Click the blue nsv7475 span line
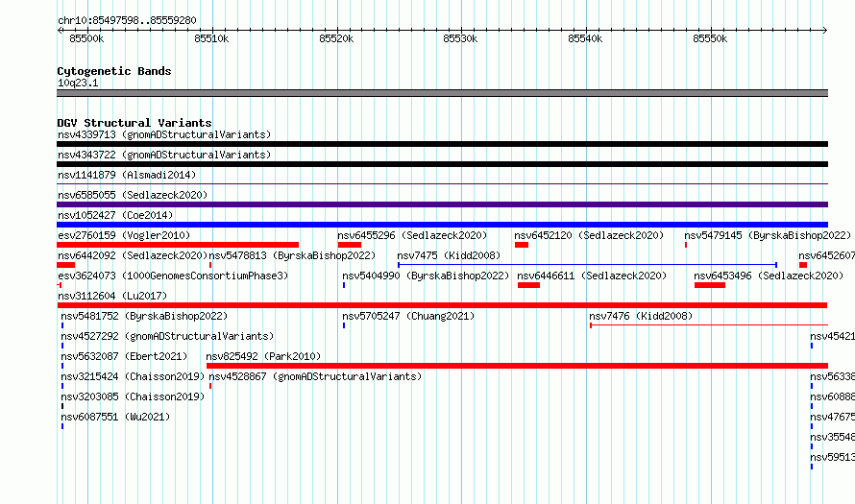The image size is (855, 504). [x=587, y=265]
